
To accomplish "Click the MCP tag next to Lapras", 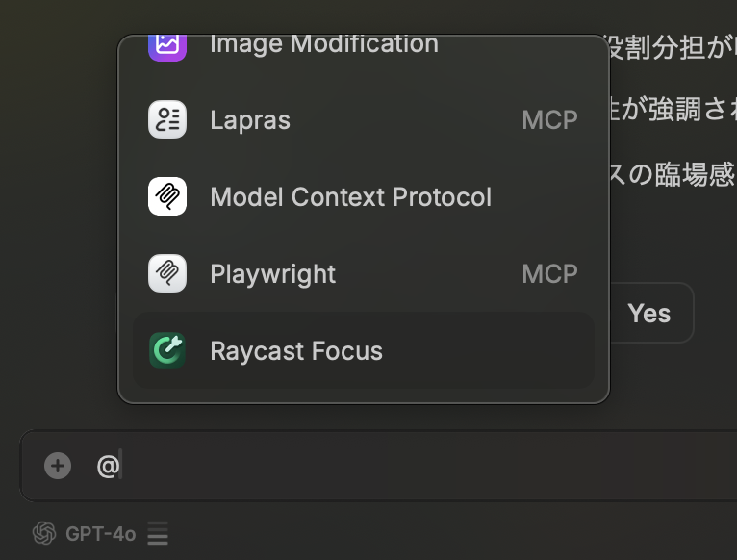I will click(x=550, y=120).
